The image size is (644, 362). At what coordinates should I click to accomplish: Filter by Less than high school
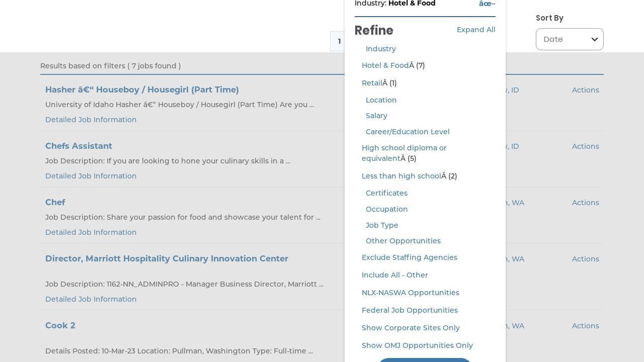[401, 176]
